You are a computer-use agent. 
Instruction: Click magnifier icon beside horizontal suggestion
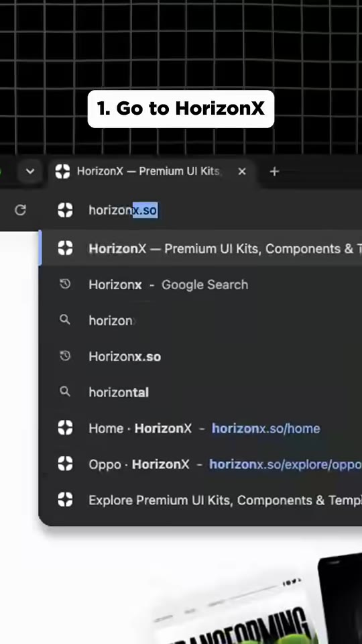65,391
